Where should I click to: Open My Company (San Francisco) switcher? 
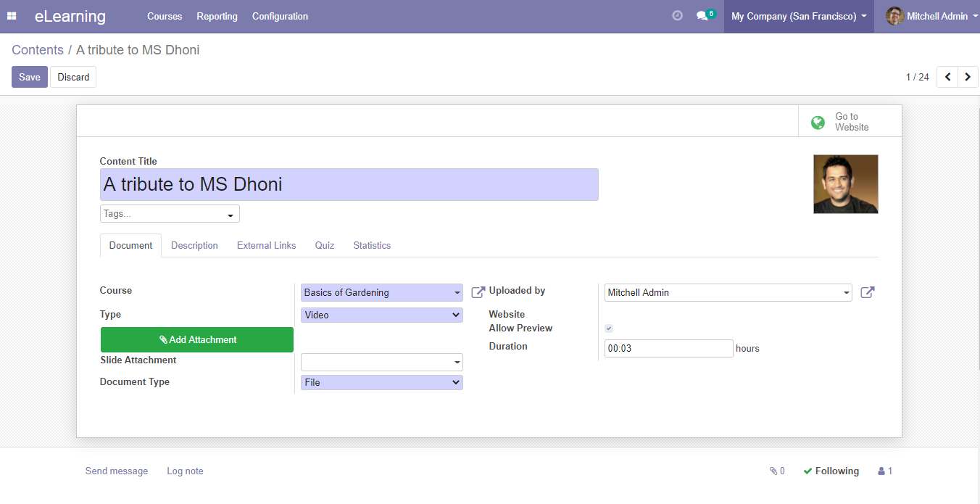click(799, 16)
